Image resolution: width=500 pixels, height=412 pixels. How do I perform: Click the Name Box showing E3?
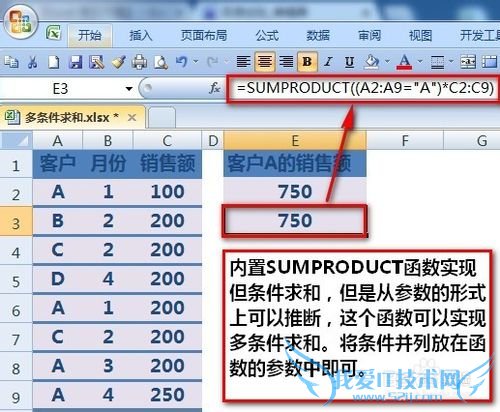click(61, 89)
